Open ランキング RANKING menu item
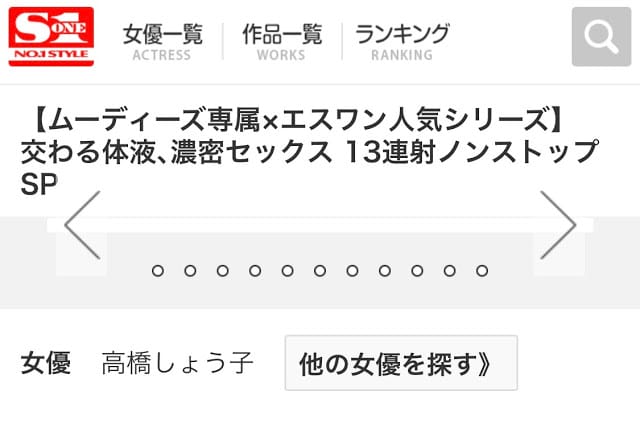This screenshot has height=441, width=640. [402, 41]
